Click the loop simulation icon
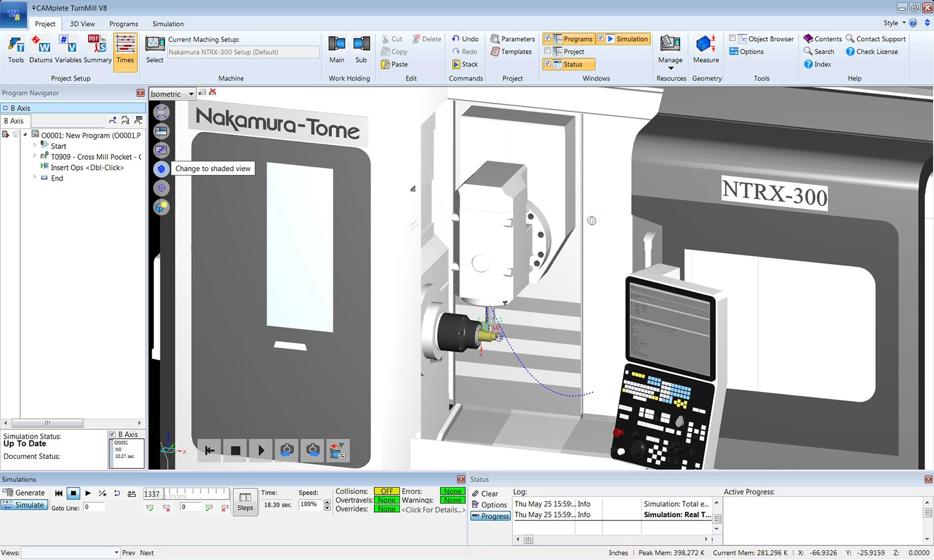The width and height of the screenshot is (934, 560). pos(117,493)
